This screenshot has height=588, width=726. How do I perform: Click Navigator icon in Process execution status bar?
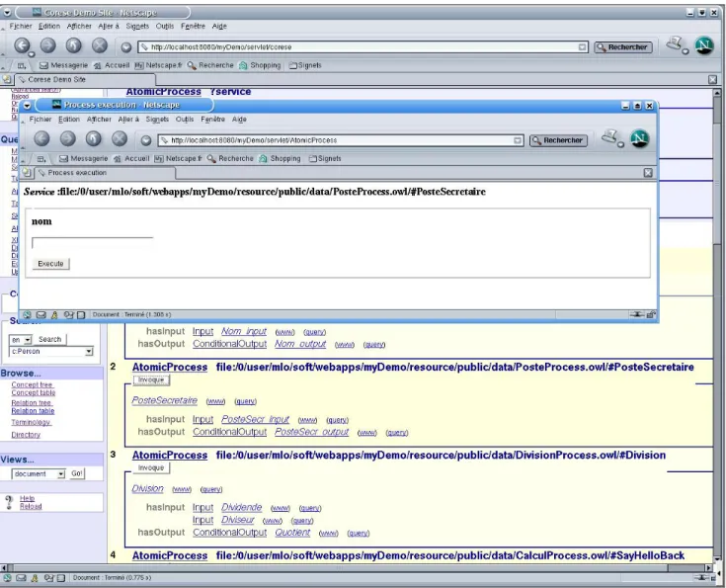pyautogui.click(x=28, y=315)
